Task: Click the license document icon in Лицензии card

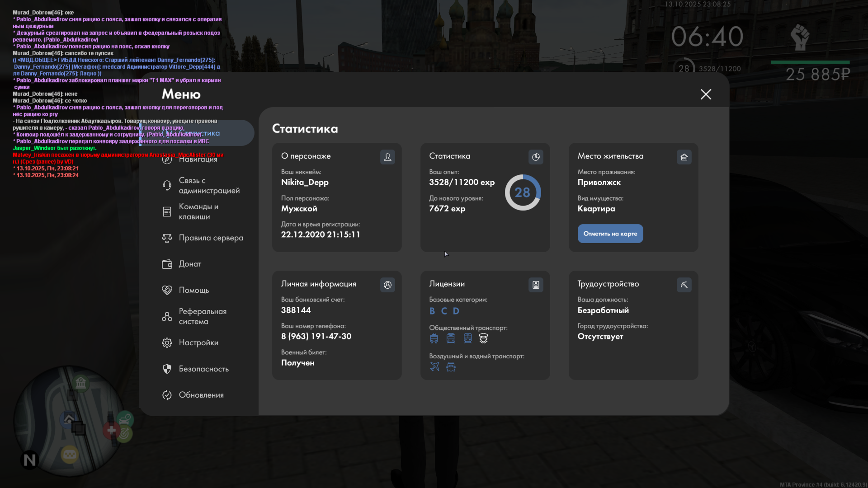Action: [x=536, y=285]
